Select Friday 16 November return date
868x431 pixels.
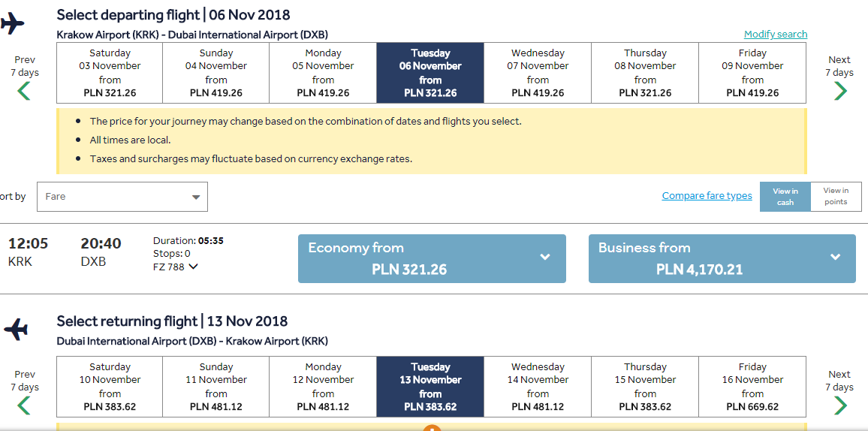[752, 387]
